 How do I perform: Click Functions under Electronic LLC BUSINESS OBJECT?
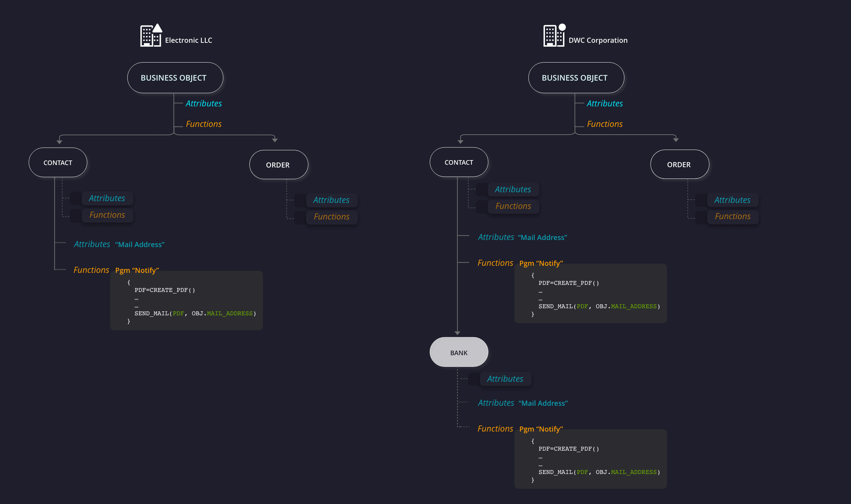[x=204, y=124]
